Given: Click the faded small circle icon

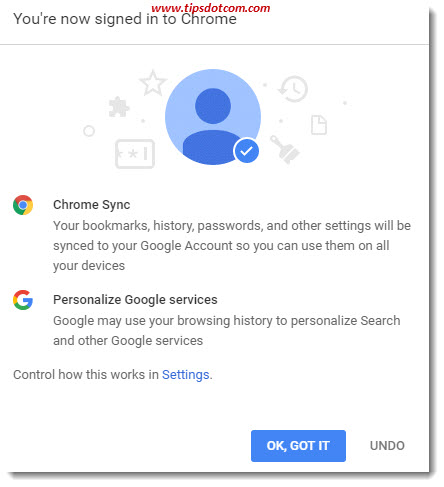Looking at the screenshot, I should (89, 131).
